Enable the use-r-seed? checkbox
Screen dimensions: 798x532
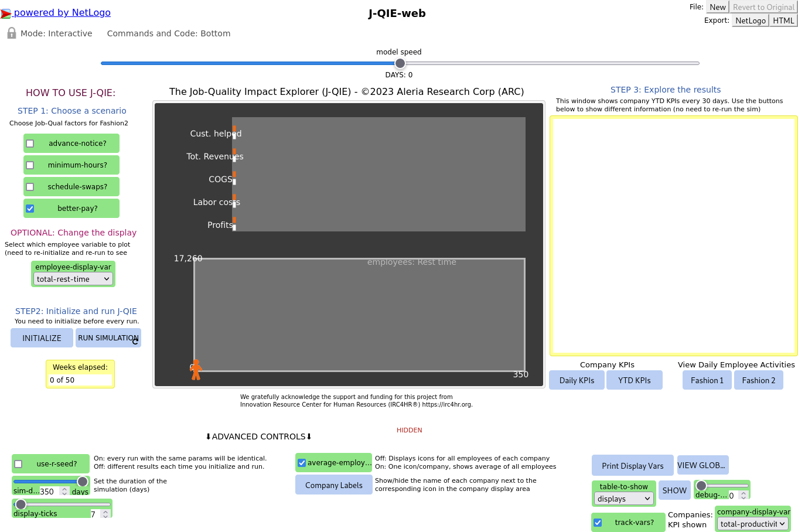(18, 464)
